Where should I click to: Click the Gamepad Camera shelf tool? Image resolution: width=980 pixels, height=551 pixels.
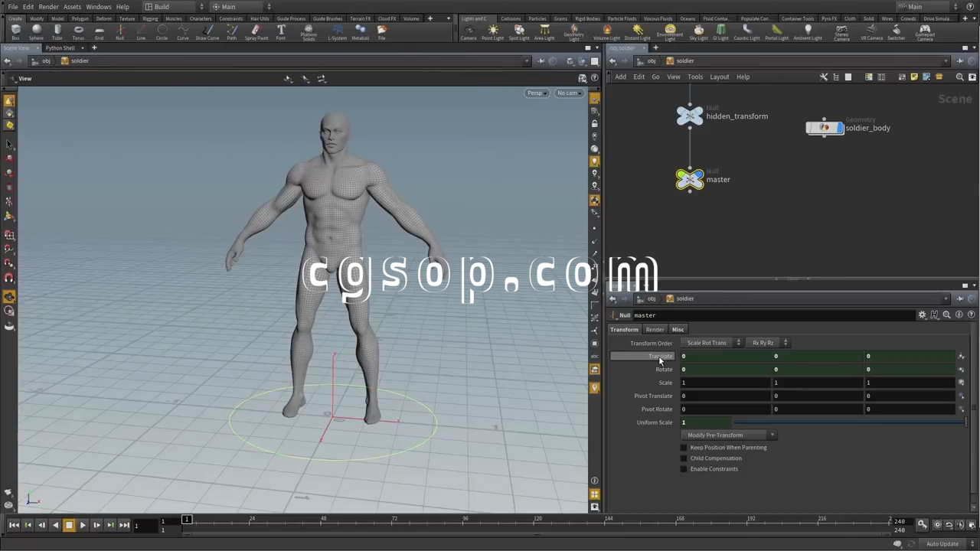tap(924, 31)
